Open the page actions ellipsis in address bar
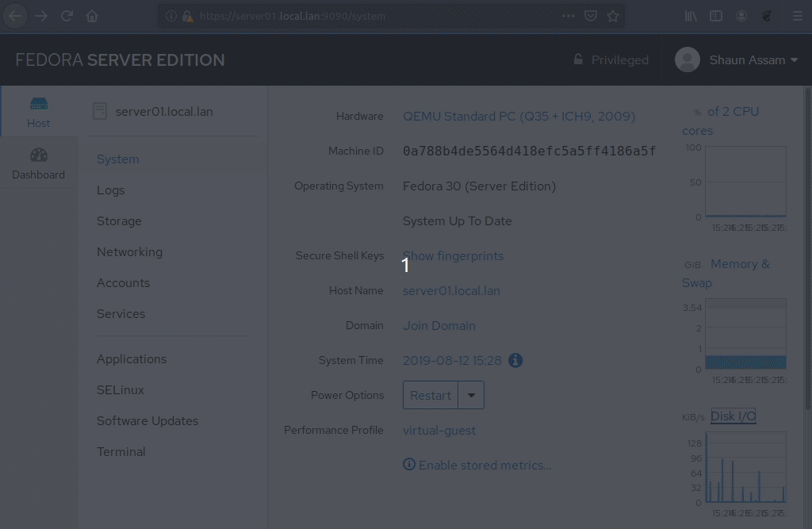This screenshot has width=812, height=529. pyautogui.click(x=569, y=16)
